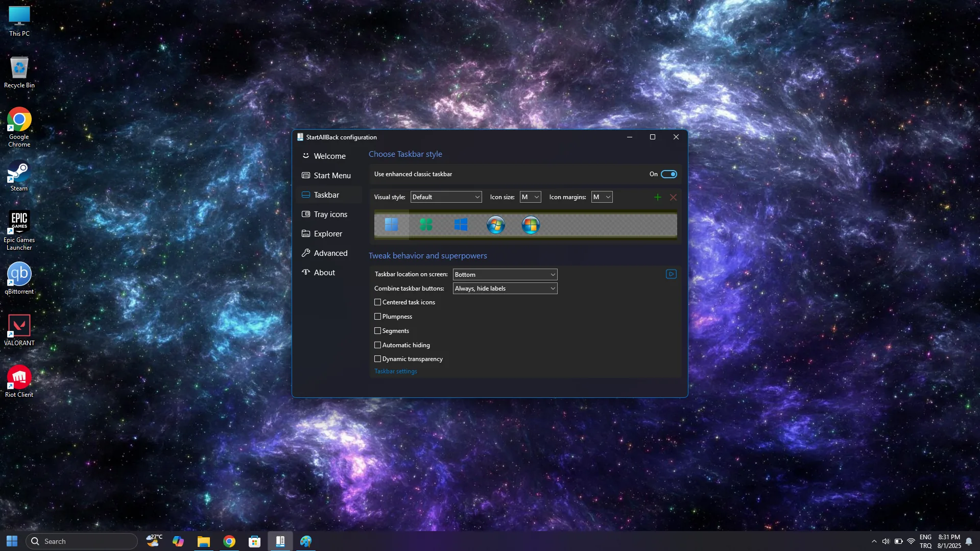Select the Windows 11 start button style icon

point(392,225)
